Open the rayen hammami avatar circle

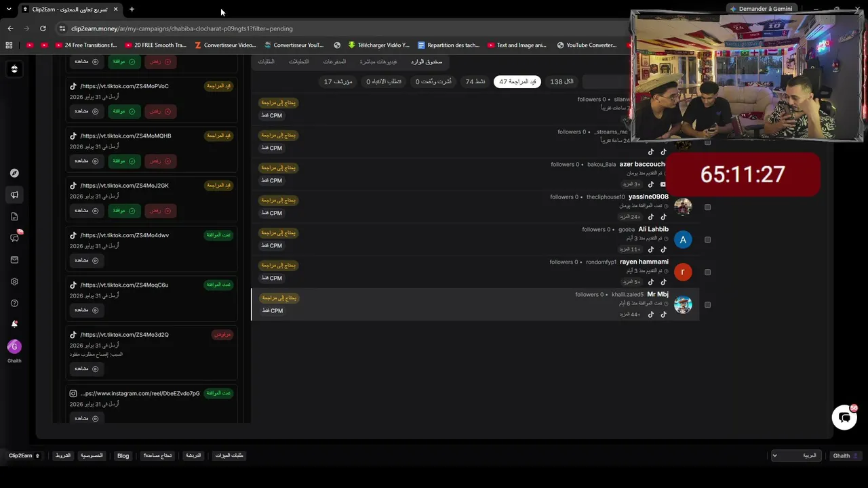coord(683,272)
